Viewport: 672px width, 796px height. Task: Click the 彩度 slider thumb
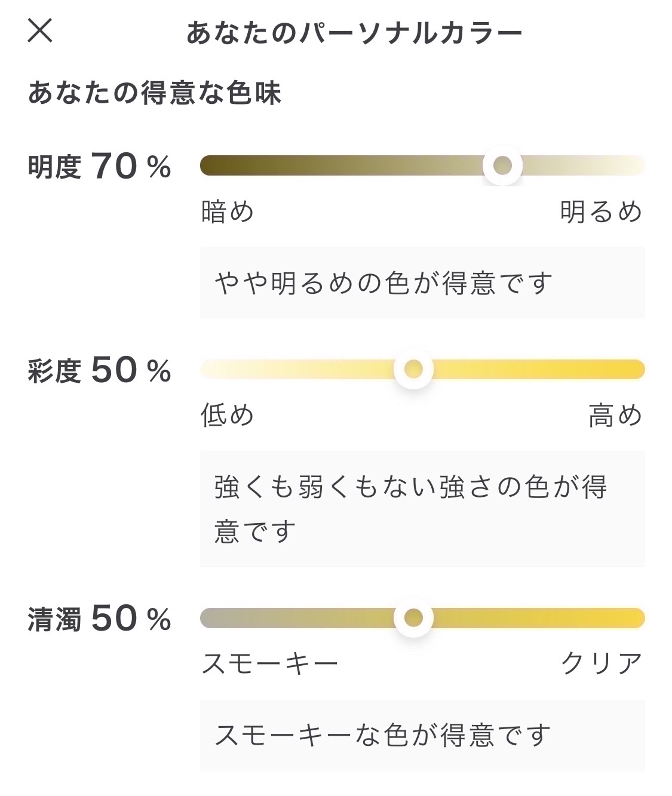[x=413, y=369]
